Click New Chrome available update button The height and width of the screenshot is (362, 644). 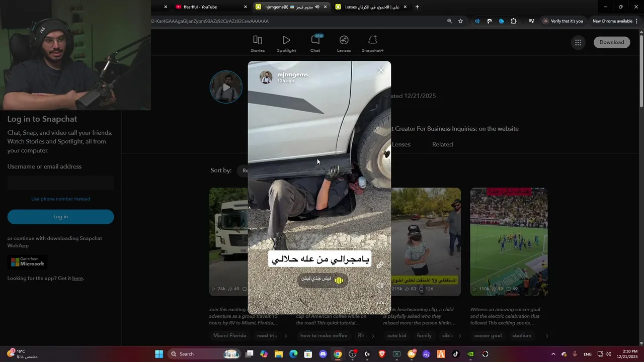[615, 21]
